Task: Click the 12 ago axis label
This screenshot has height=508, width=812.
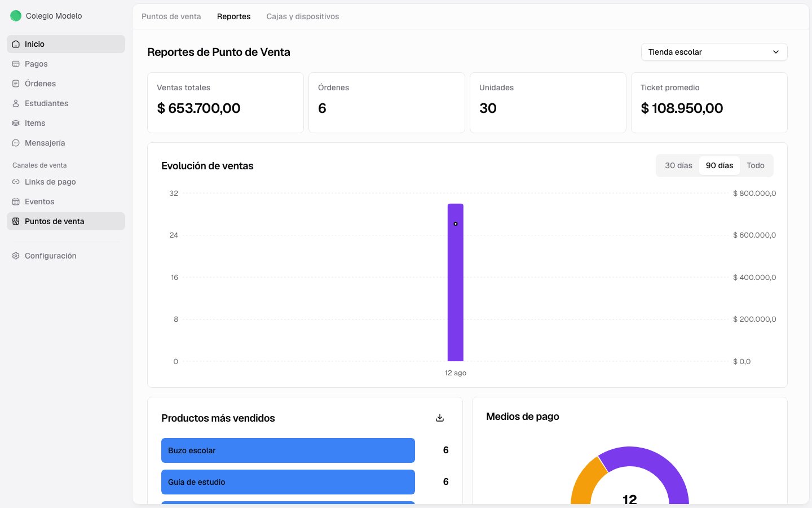Action: [456, 373]
